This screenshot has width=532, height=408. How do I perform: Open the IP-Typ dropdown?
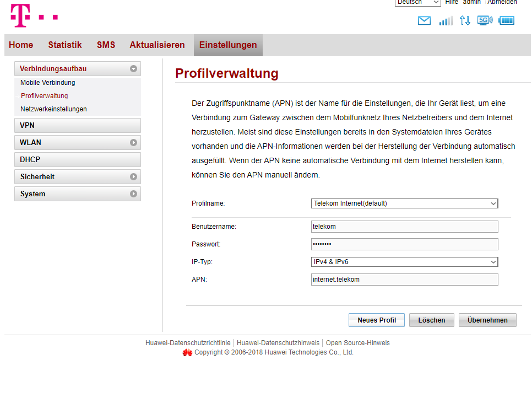404,262
